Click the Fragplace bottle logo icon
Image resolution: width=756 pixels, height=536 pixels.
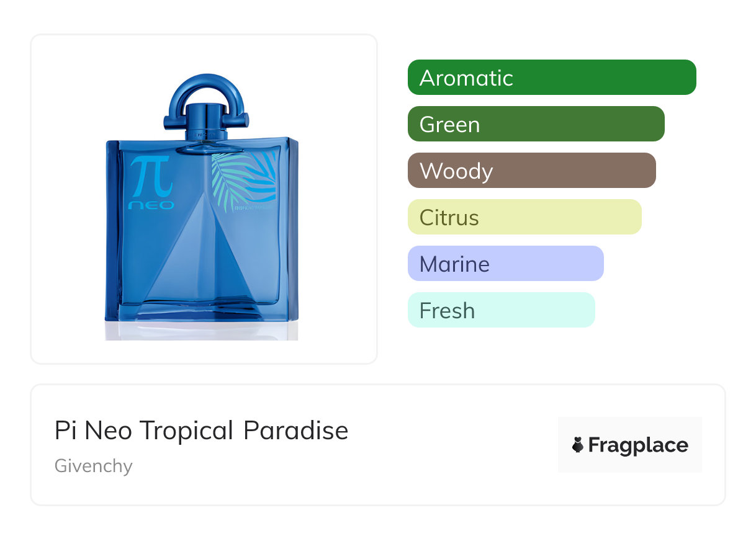(x=578, y=445)
